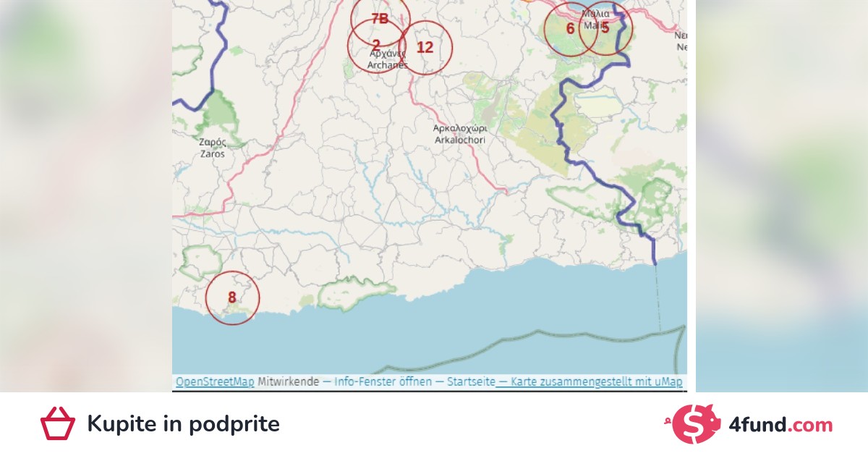
Task: Open the OpenStreetMap attribution link
Action: tap(215, 381)
